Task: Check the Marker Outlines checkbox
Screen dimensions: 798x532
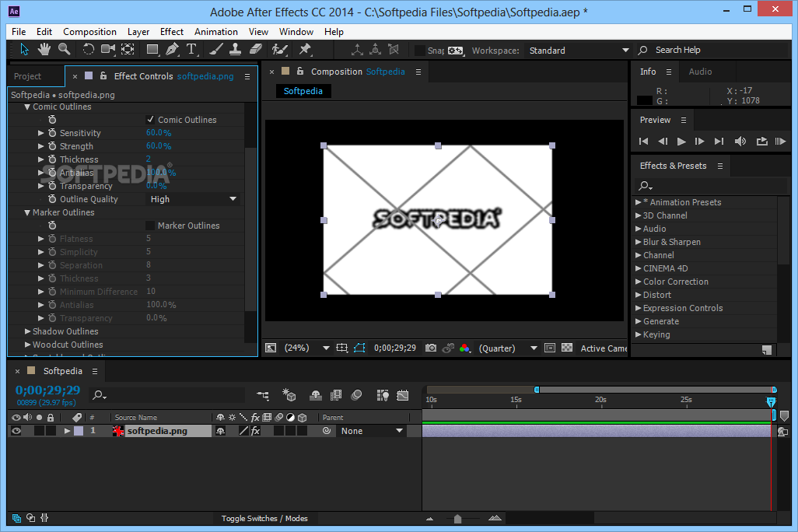Action: pyautogui.click(x=150, y=226)
